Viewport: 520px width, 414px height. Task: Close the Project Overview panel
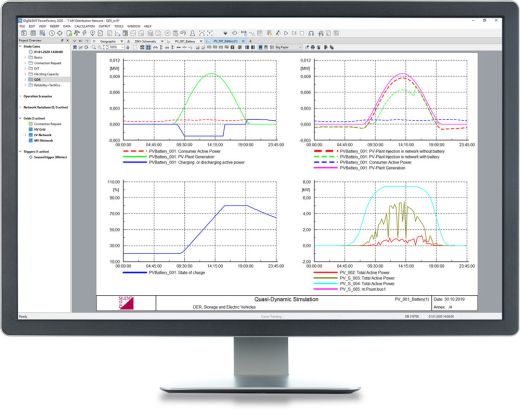(x=67, y=40)
